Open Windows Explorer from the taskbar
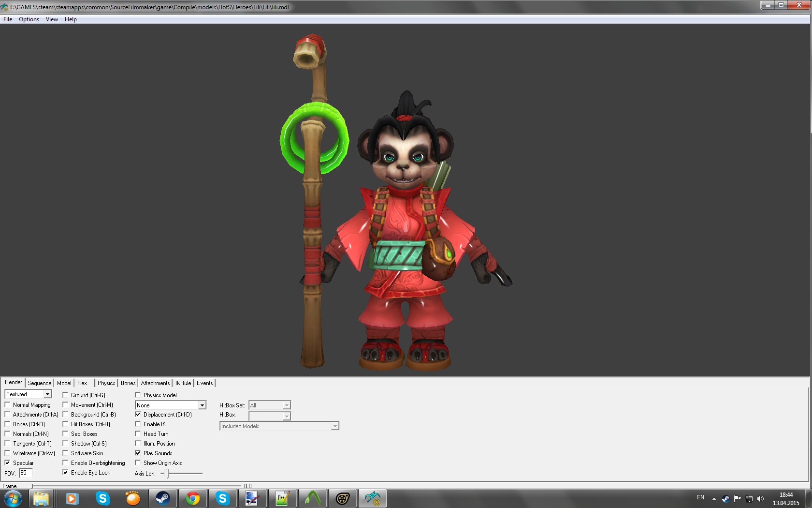812x508 pixels. (x=41, y=498)
